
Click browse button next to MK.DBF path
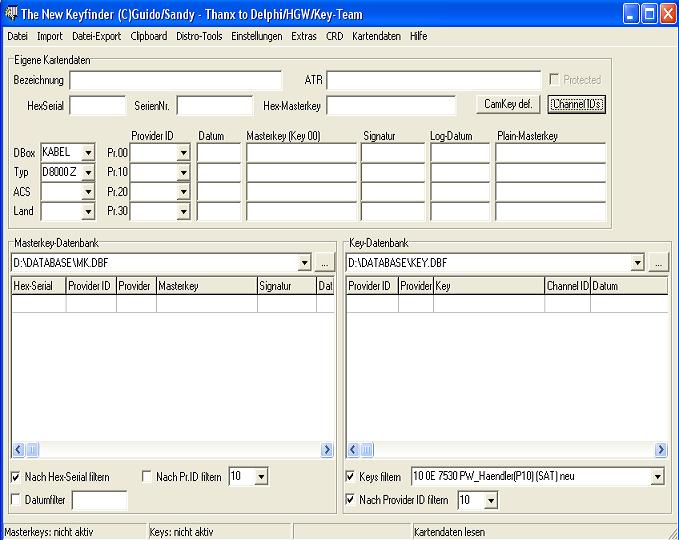325,263
